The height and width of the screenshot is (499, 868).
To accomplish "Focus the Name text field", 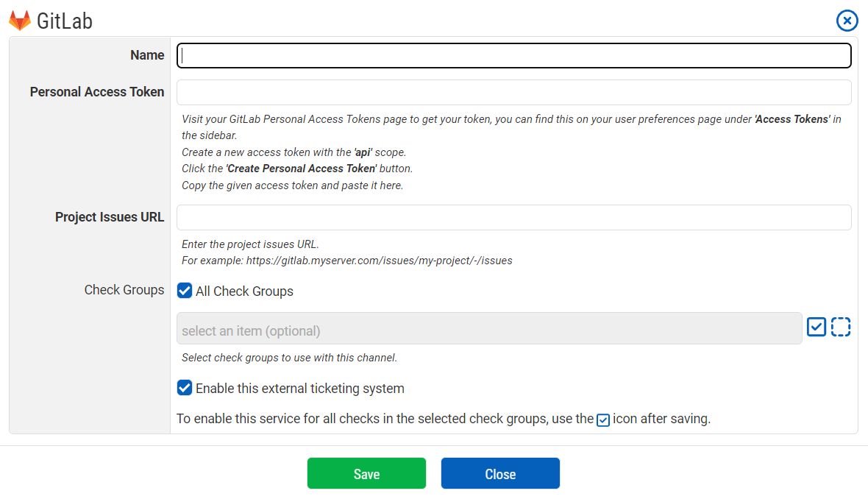I will (514, 55).
